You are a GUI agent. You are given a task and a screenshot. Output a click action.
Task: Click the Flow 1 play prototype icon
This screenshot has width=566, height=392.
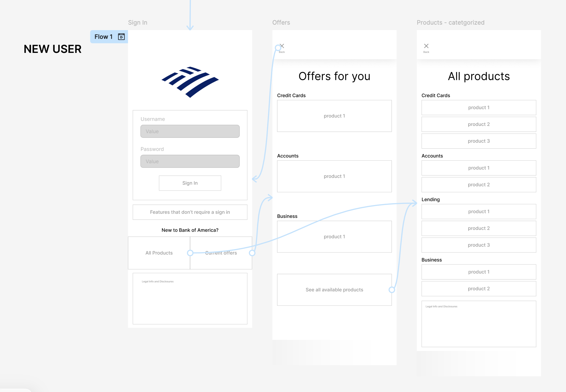point(121,37)
